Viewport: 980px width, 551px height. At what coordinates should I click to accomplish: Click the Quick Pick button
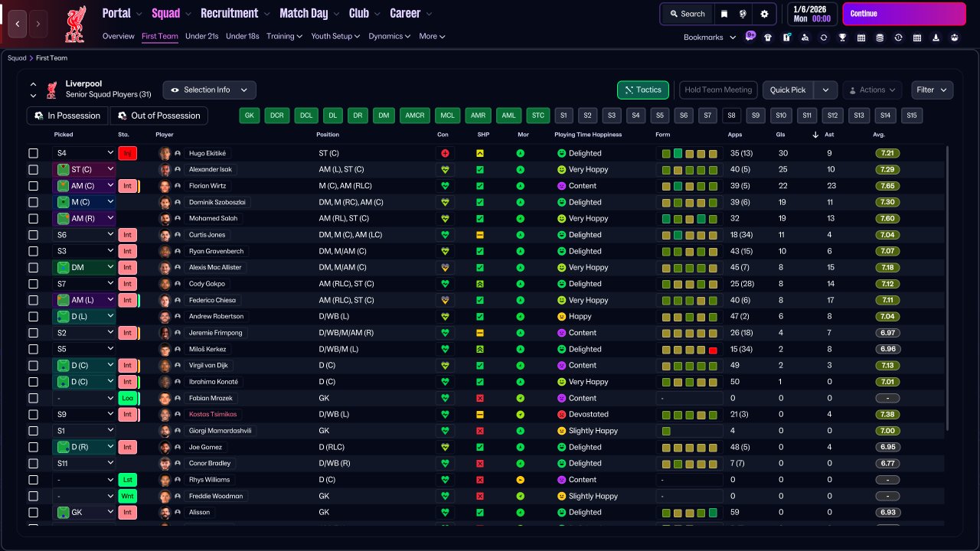click(788, 90)
